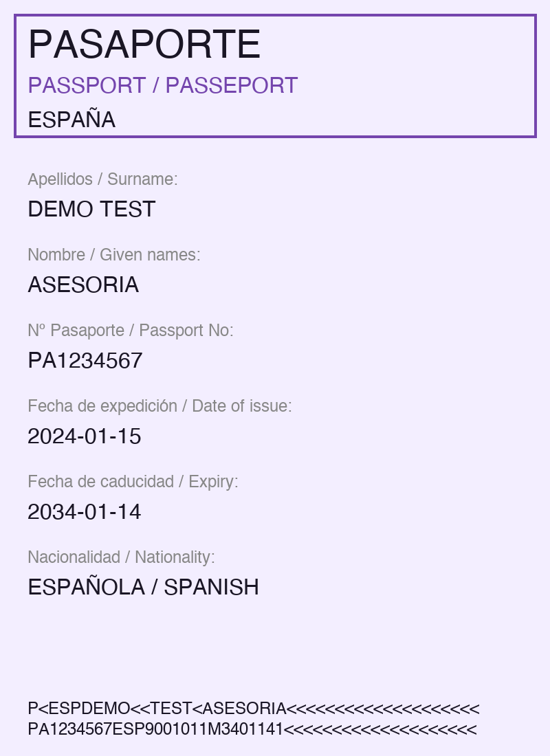Click the Fecha de caducidad / Expiry label
Screen dimensions: 550x756
[133, 482]
